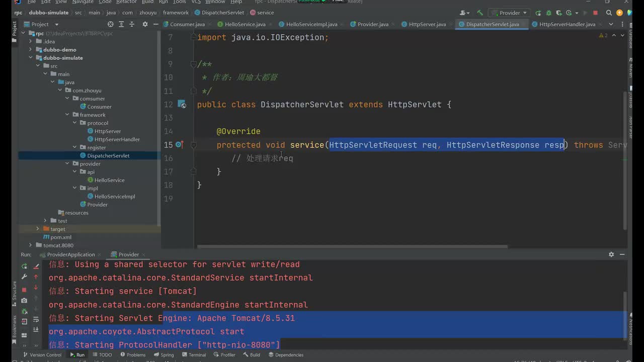Expand the tomcat.8080 folder
The height and width of the screenshot is (362, 644).
click(31, 245)
